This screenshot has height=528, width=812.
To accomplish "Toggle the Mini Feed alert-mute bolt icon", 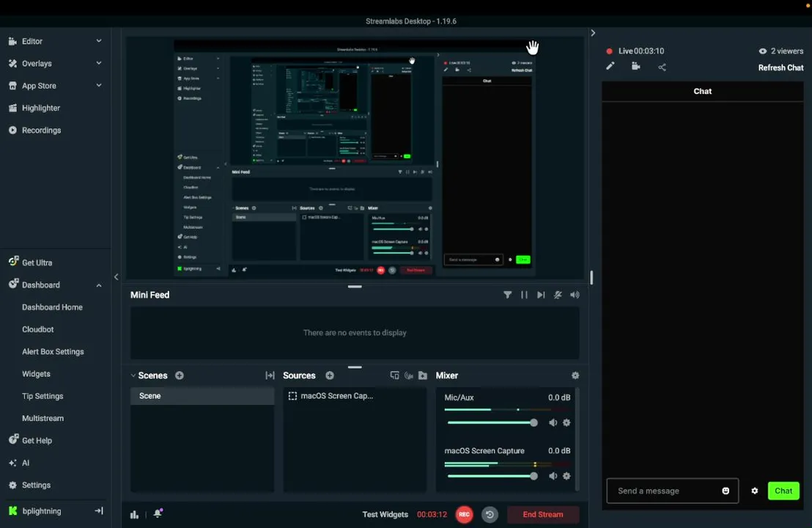I will click(x=558, y=295).
